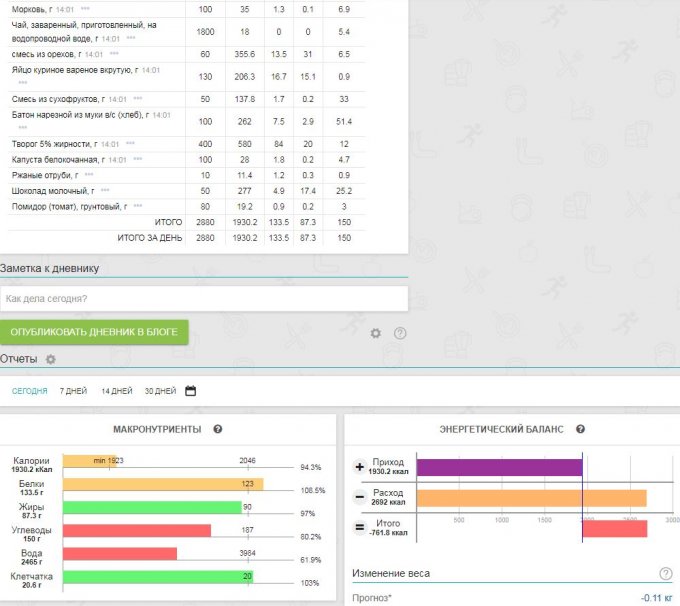Click the purple Приход energy bar

[x=498, y=467]
